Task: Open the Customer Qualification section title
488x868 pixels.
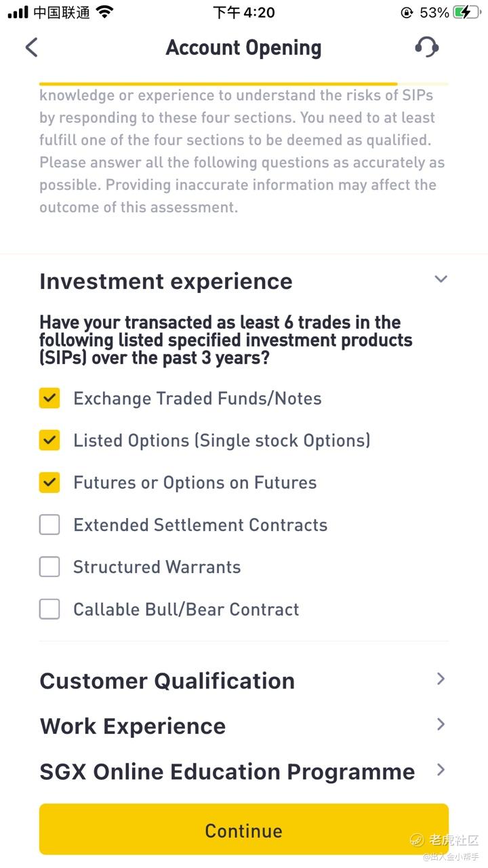Action: (167, 681)
